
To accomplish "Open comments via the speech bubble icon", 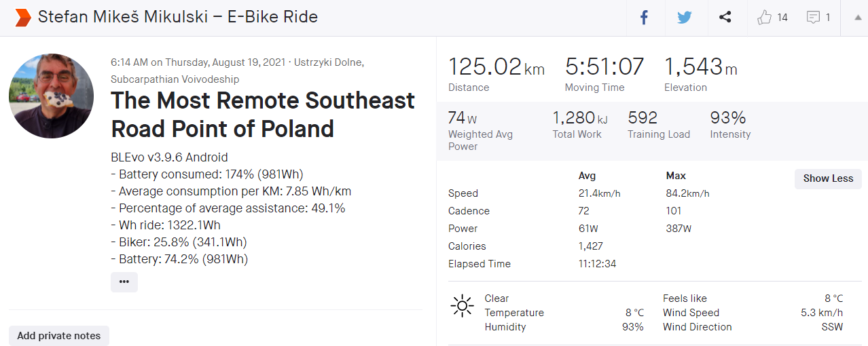I will [x=814, y=18].
